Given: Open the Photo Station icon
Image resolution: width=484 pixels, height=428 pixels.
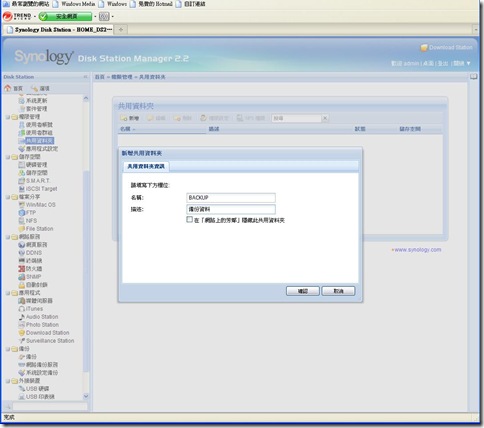Looking at the screenshot, I should [22, 325].
